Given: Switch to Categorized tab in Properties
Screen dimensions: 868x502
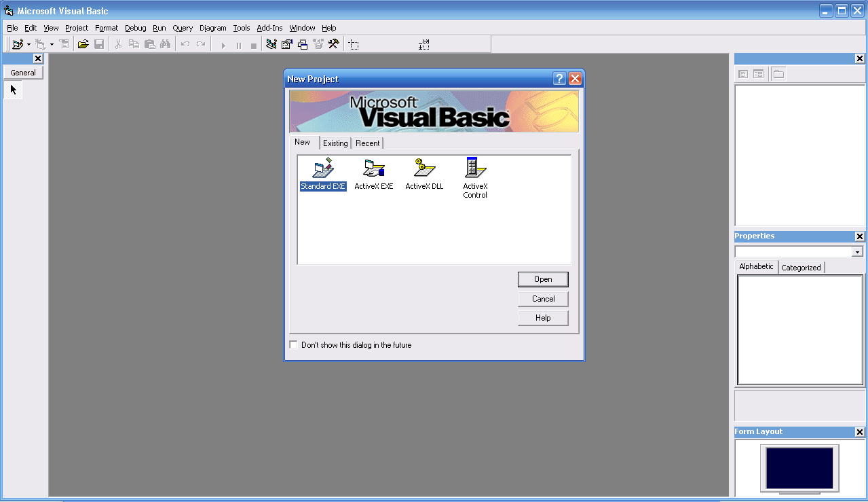Looking at the screenshot, I should point(801,268).
